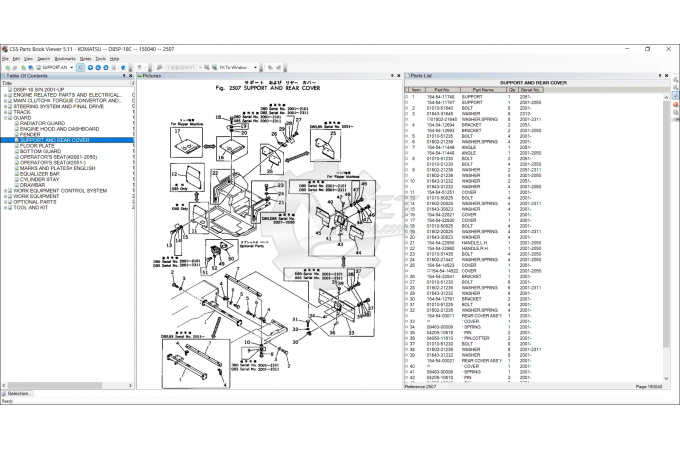Click the orange globe icon on right sidebar

[676, 104]
